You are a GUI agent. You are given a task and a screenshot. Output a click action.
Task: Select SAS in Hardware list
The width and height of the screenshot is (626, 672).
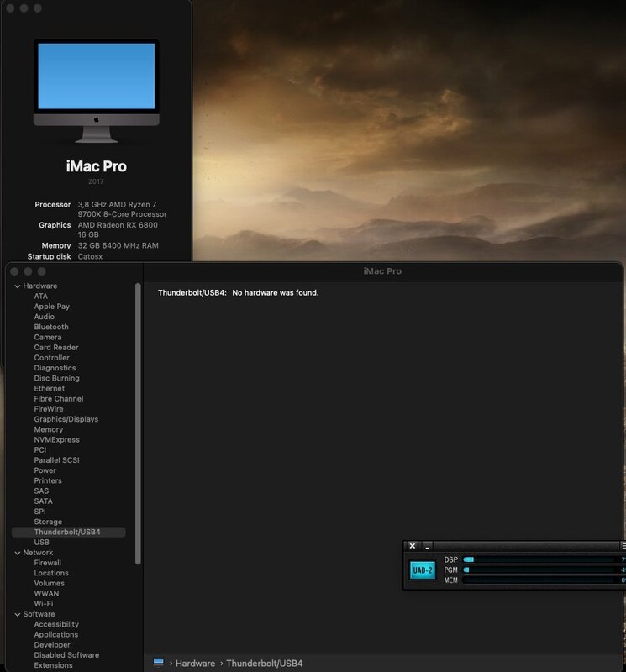41,491
